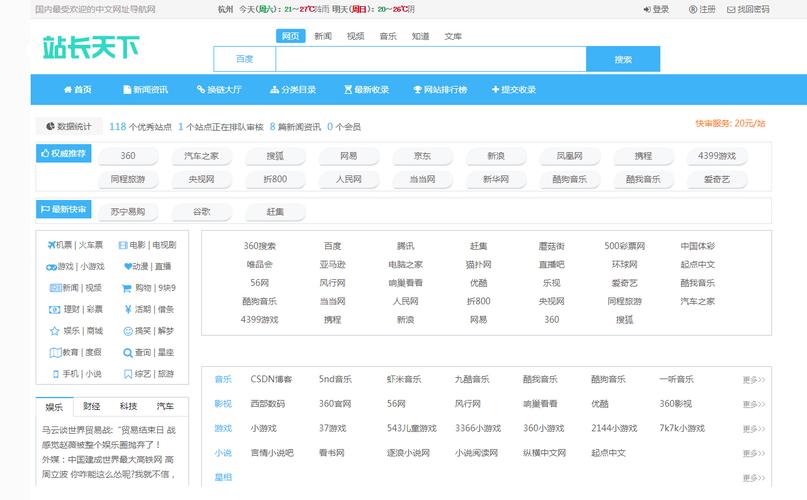
Task: Click the 找回密码 envelope icon
Action: click(x=731, y=9)
